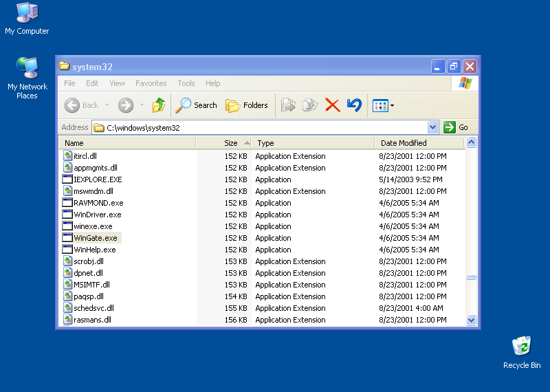Click the vertical scrollbar thumb
The width and height of the screenshot is (550, 392).
tap(471, 277)
